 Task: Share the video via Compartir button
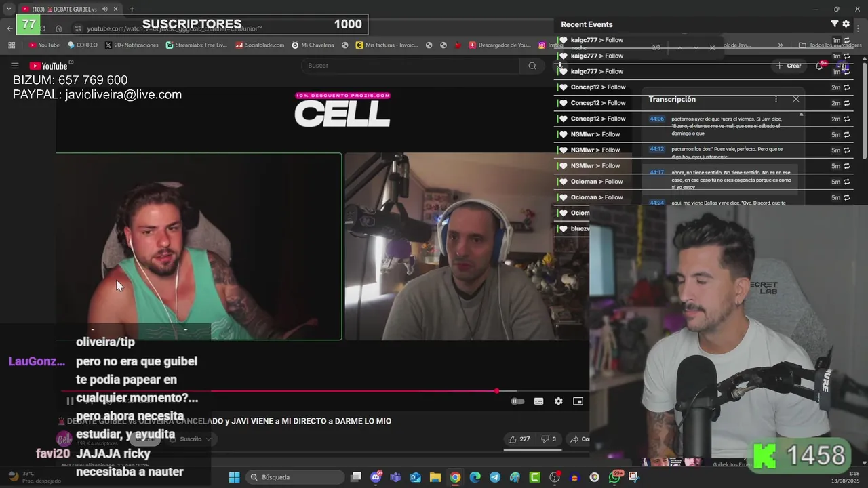[579, 439]
